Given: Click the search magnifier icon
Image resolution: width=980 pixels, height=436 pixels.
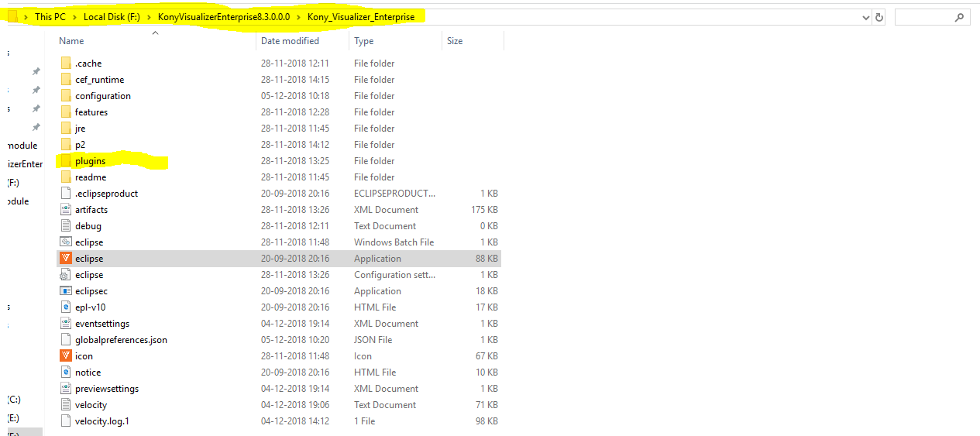Looking at the screenshot, I should tap(959, 17).
